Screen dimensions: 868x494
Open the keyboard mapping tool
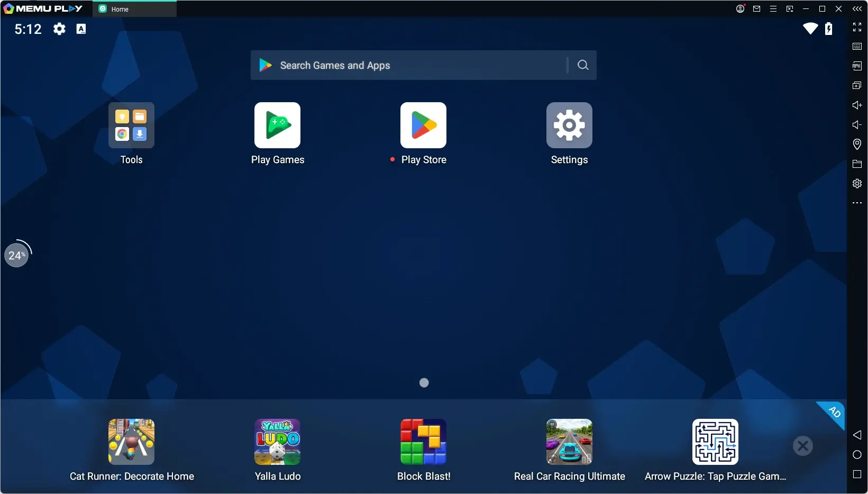tap(857, 47)
